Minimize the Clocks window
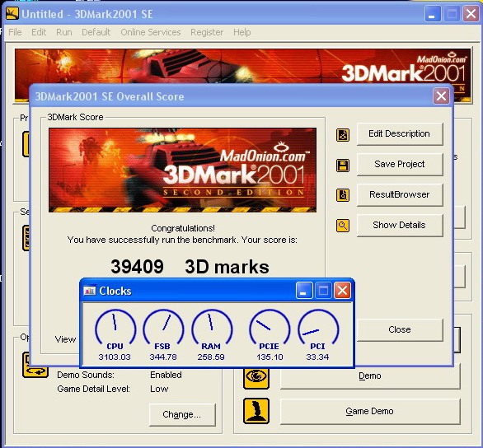483x448 pixels. click(304, 291)
